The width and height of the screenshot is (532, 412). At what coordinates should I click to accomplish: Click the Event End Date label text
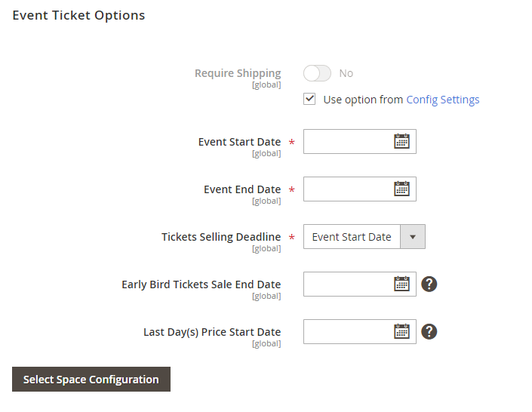[242, 189]
